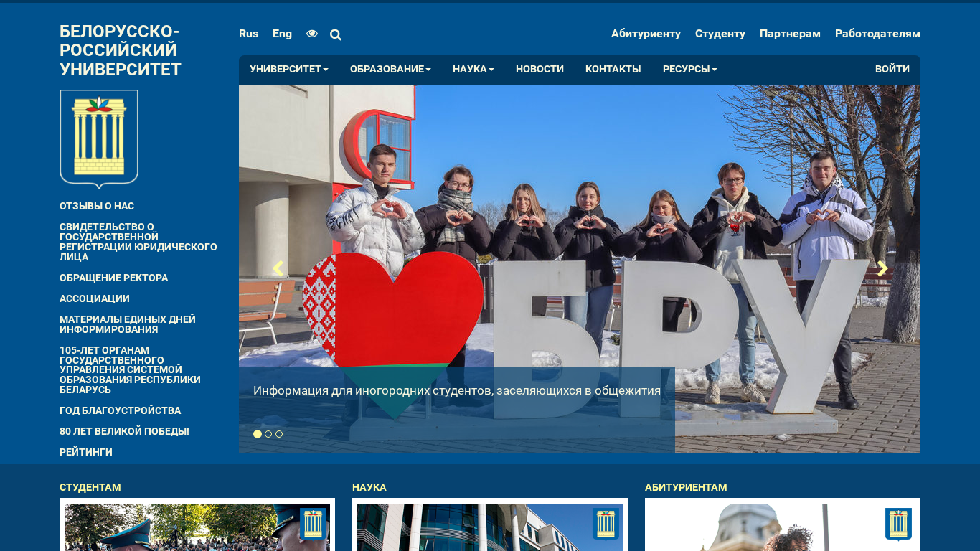Click the Абитуриентам card thumbnail image

[x=783, y=527]
